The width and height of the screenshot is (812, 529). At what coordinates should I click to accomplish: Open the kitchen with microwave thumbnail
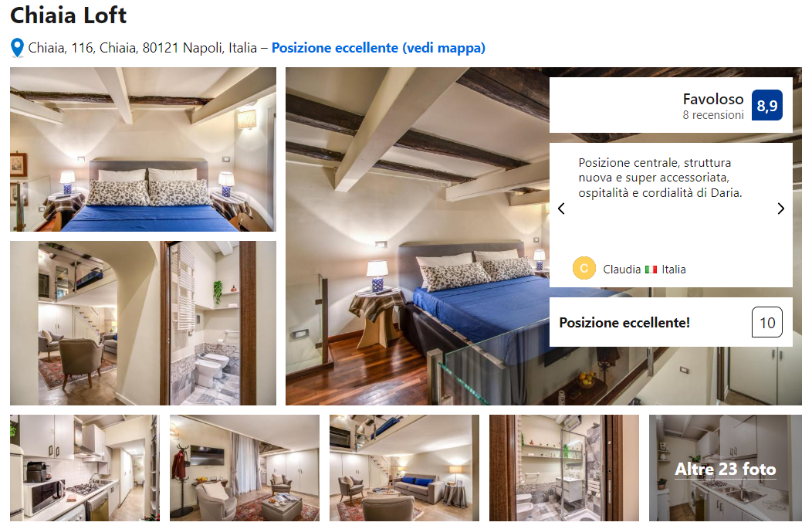click(85, 468)
